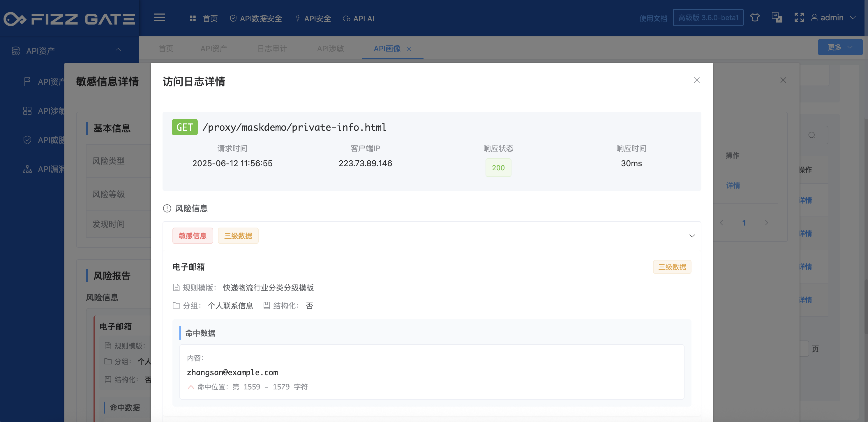Screen dimensions: 868x422
Task: Click the 详情 link in operations column
Action: coord(733,186)
